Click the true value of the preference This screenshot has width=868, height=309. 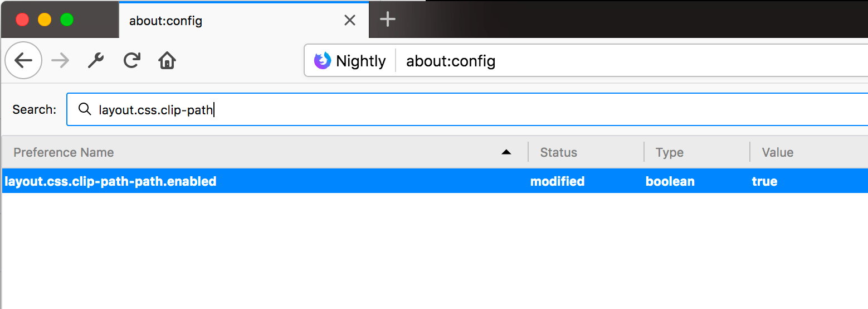[x=764, y=181]
